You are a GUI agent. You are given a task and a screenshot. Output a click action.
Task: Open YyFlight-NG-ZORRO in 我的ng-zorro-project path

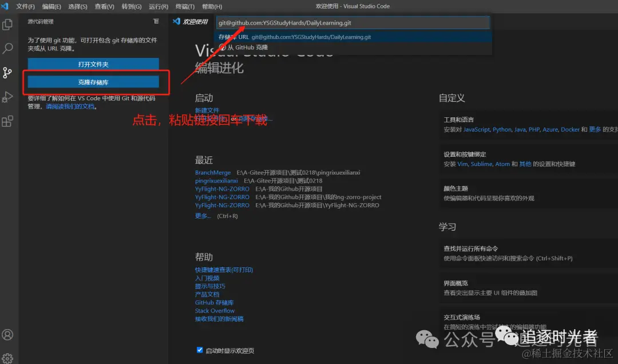pyautogui.click(x=222, y=197)
